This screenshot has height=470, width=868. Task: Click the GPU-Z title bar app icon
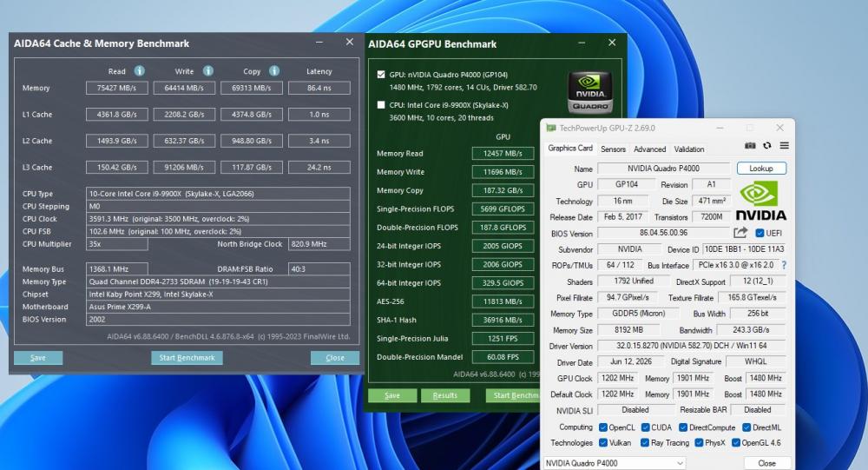pyautogui.click(x=551, y=128)
